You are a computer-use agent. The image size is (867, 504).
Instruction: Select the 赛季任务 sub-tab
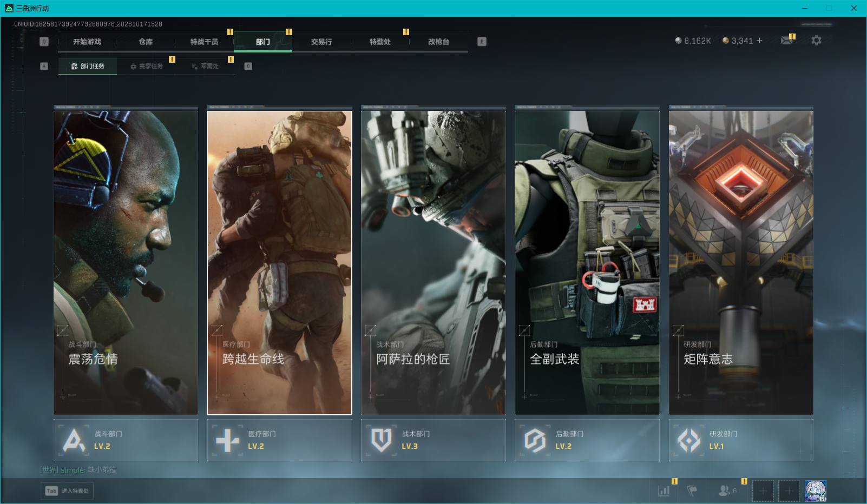coord(146,66)
